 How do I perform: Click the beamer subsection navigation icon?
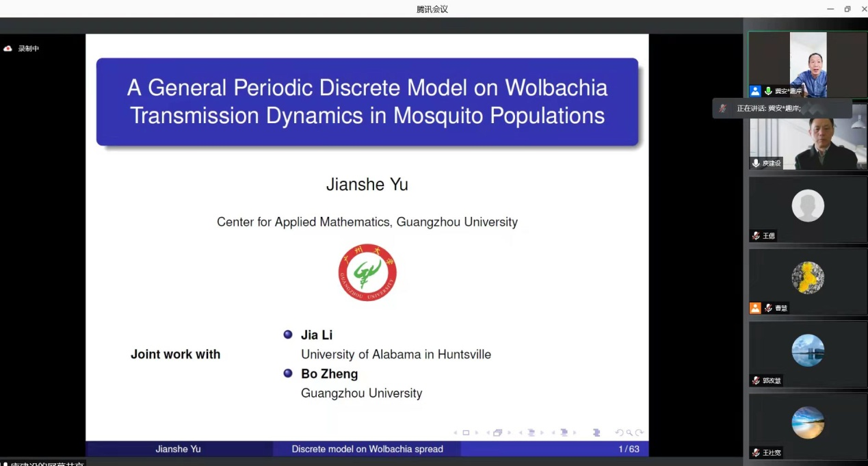coord(530,432)
